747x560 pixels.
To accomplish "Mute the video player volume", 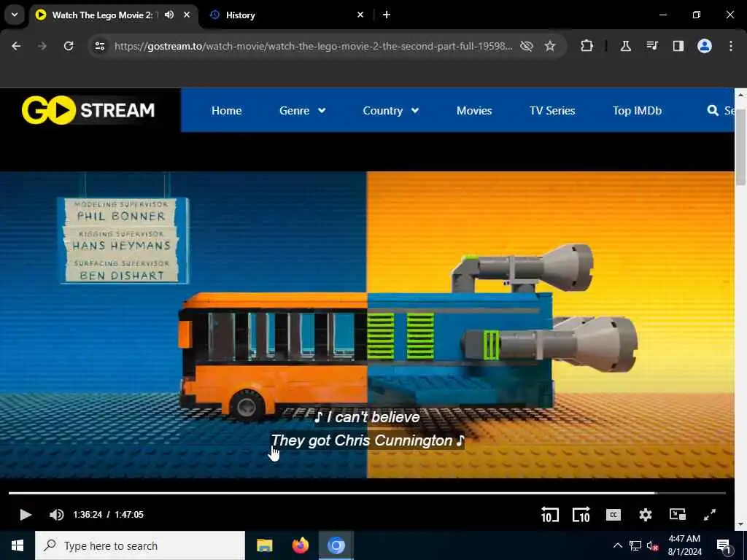I will point(56,514).
